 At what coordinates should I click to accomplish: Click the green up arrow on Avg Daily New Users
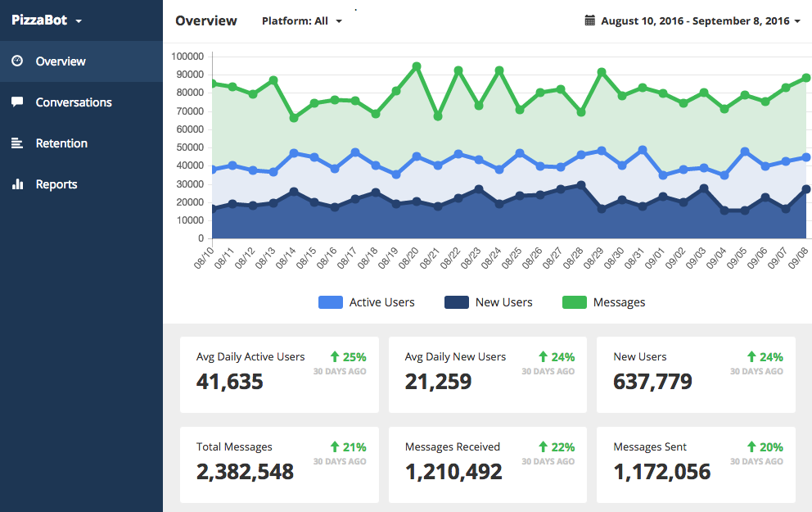[x=543, y=356]
